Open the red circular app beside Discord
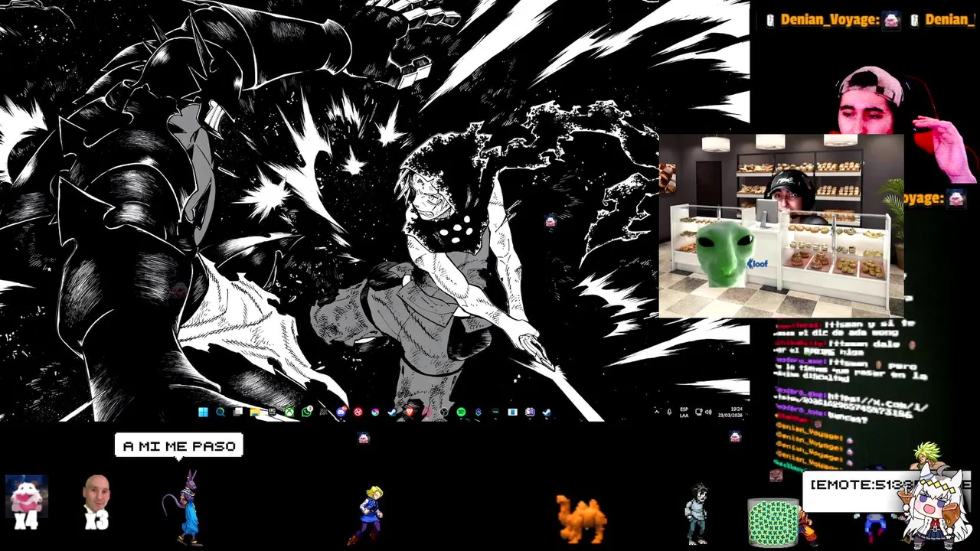The image size is (980, 551). (358, 412)
